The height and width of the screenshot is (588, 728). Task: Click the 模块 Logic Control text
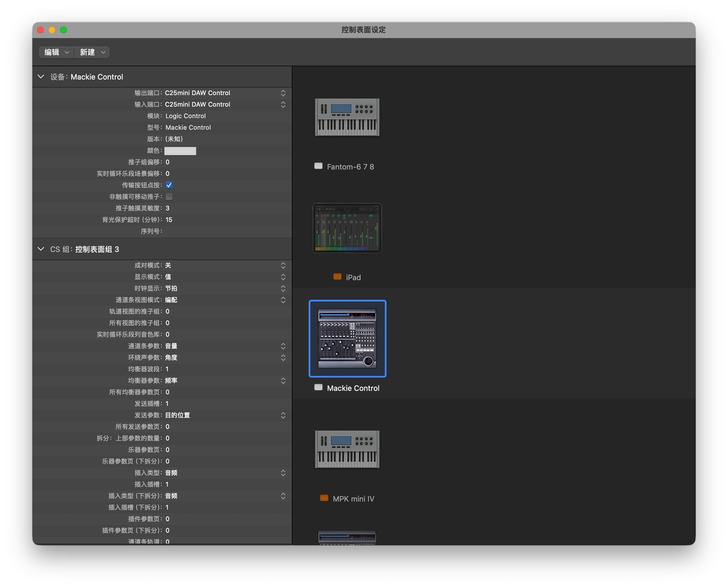coord(185,116)
